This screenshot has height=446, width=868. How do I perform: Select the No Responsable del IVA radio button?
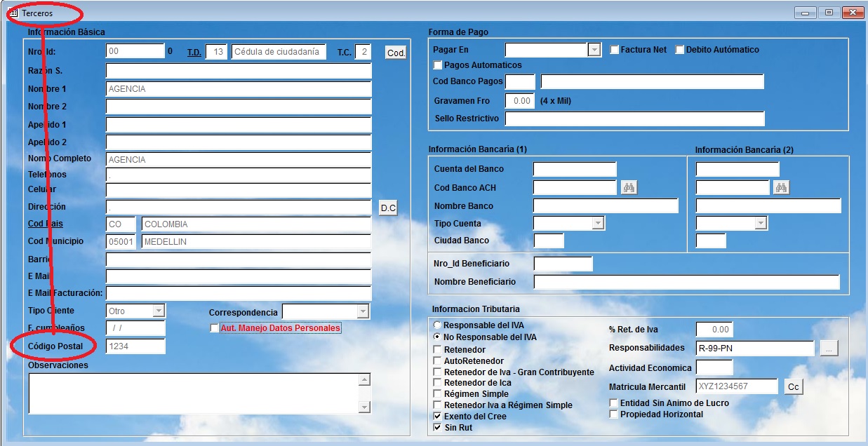[438, 337]
